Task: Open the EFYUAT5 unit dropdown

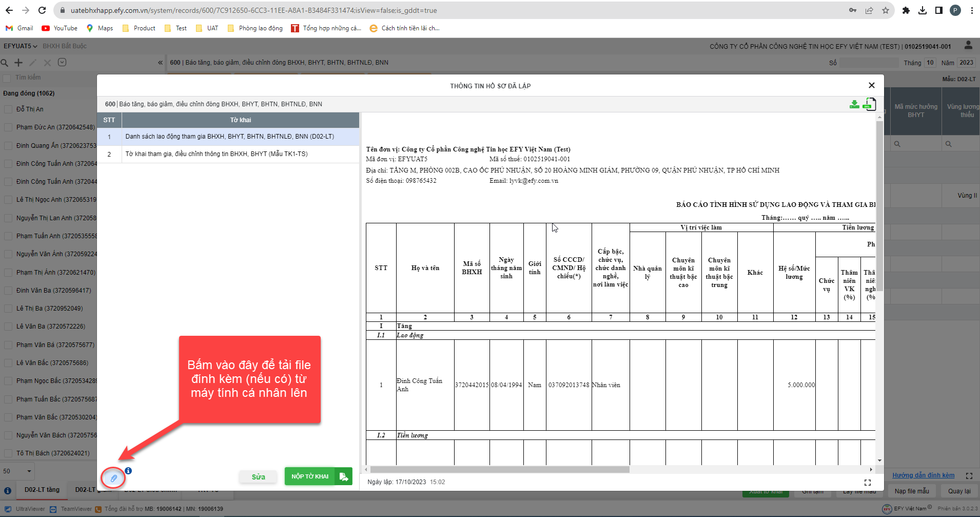Action: (21, 46)
